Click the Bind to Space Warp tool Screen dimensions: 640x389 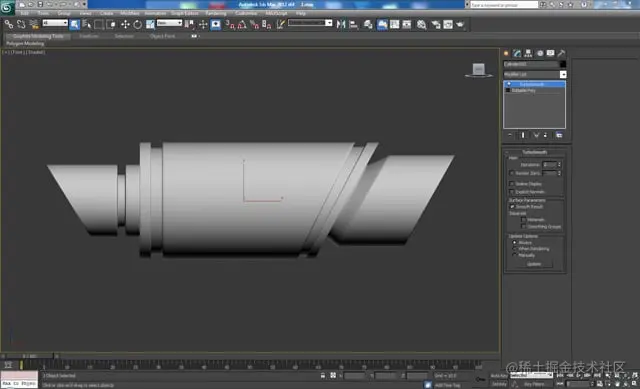tap(34, 24)
